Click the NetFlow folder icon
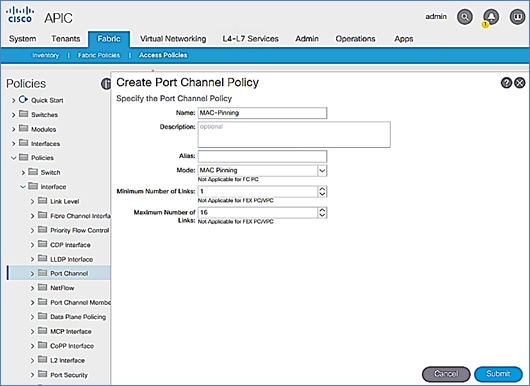Image resolution: width=530 pixels, height=386 pixels. [42, 287]
